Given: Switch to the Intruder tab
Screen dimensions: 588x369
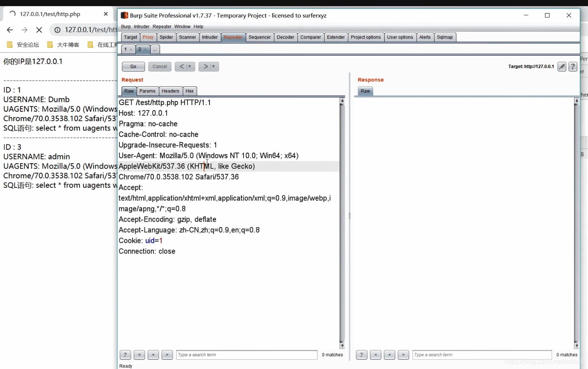Looking at the screenshot, I should pos(210,37).
